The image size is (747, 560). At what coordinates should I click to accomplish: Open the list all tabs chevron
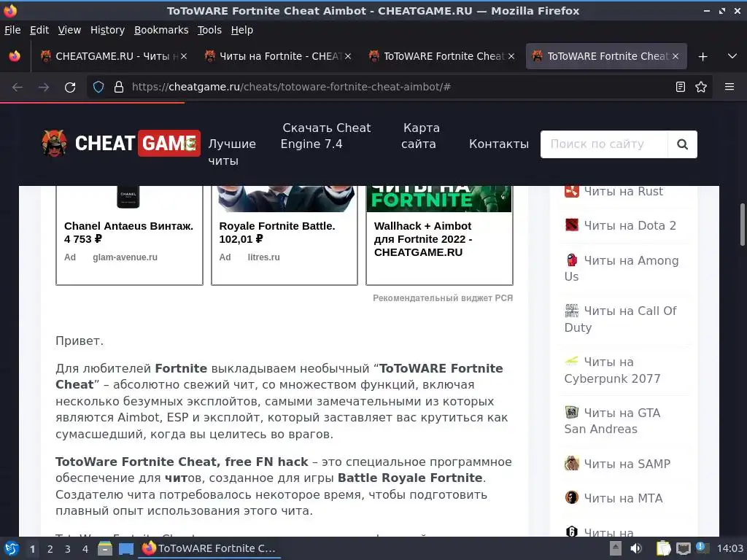[732, 56]
